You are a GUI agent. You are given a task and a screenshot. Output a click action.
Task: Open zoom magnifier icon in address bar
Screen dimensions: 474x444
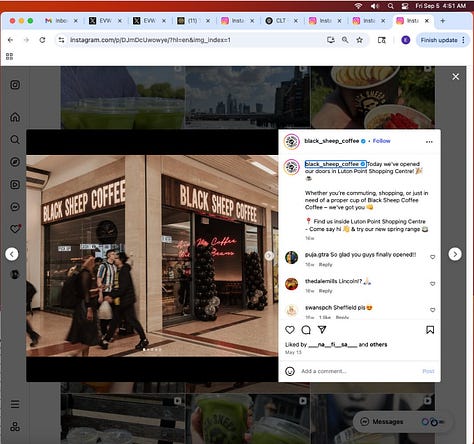345,40
